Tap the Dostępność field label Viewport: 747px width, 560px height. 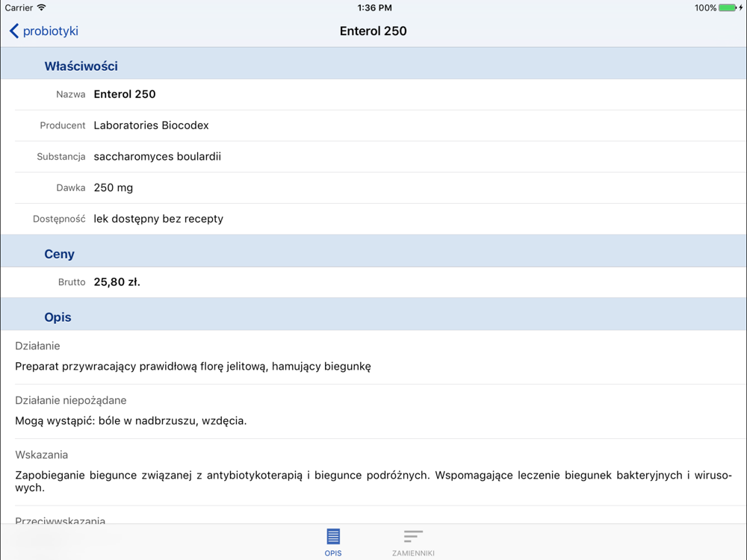(x=59, y=219)
